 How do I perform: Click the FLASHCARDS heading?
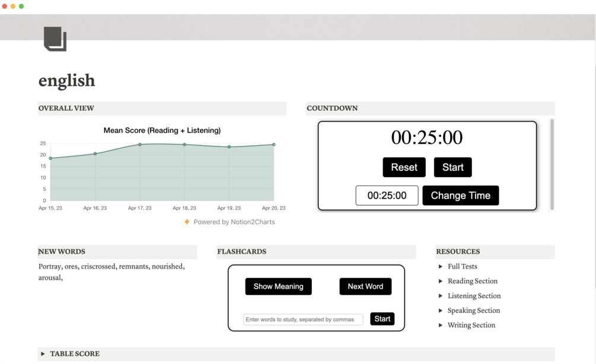pyautogui.click(x=242, y=251)
